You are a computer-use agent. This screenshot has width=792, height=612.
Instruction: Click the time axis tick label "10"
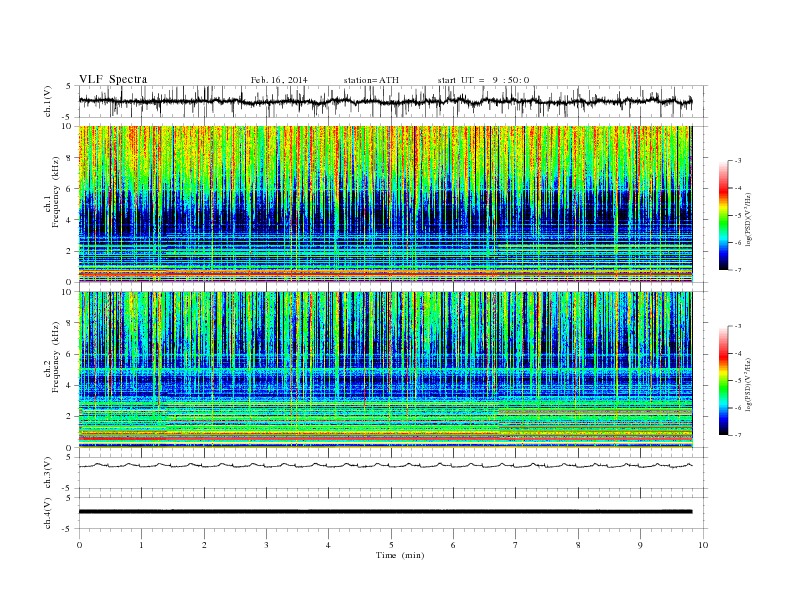(703, 545)
